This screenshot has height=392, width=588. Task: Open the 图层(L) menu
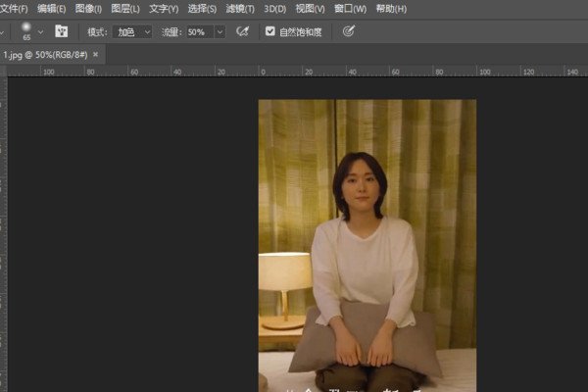(125, 9)
